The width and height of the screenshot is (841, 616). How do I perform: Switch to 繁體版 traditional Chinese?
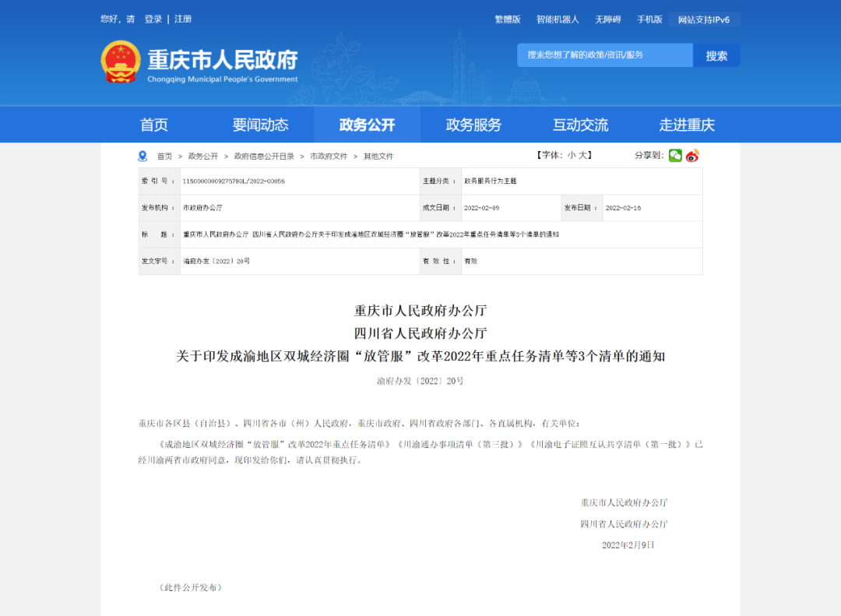click(x=508, y=19)
